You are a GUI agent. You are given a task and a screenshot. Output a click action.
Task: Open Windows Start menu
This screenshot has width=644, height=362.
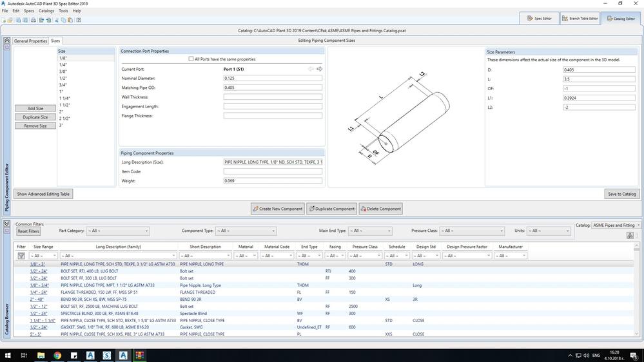(8, 356)
